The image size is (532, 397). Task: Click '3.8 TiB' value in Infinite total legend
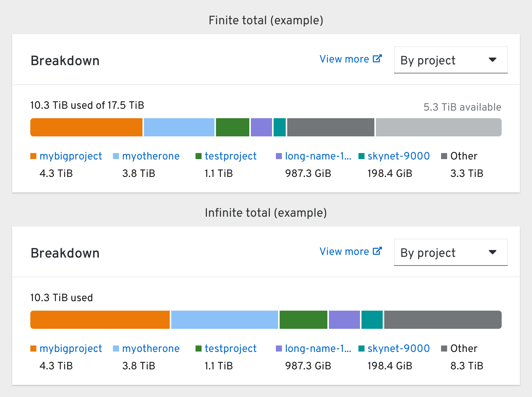(139, 366)
